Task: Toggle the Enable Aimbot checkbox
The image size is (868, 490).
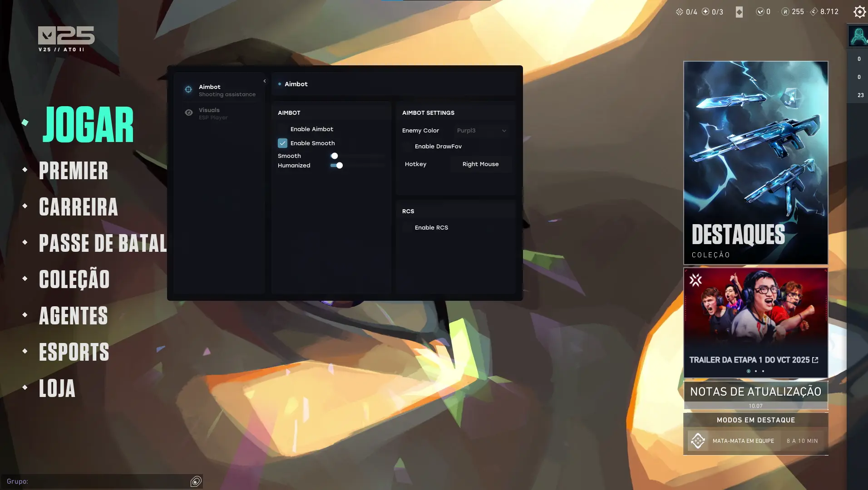Action: tap(282, 129)
